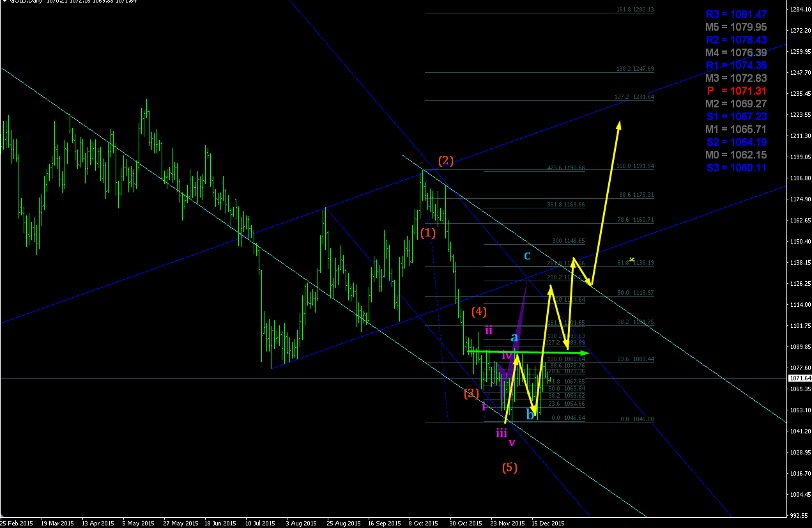Select the orange (4) wave label
Screen dimensions: 812x528
tap(479, 312)
